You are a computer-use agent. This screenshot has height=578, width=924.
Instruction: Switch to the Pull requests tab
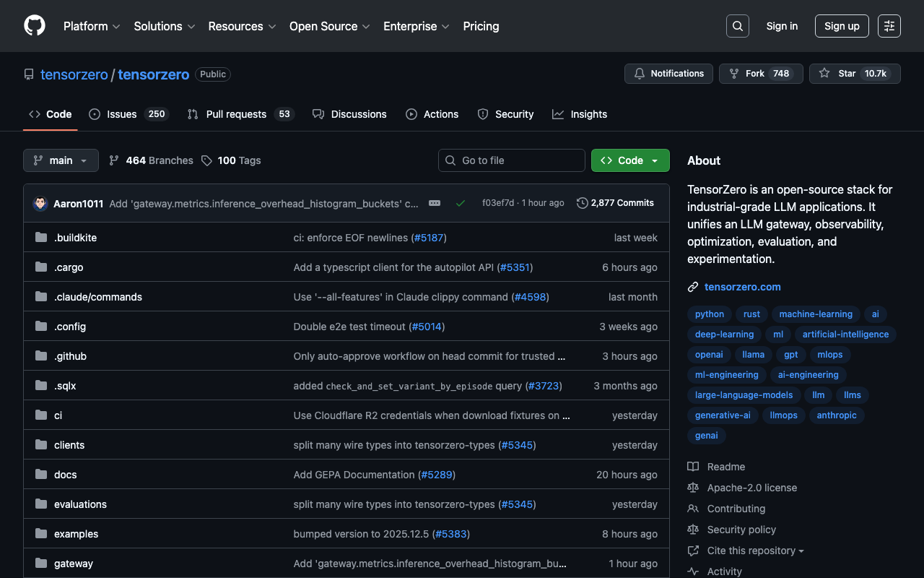click(236, 114)
